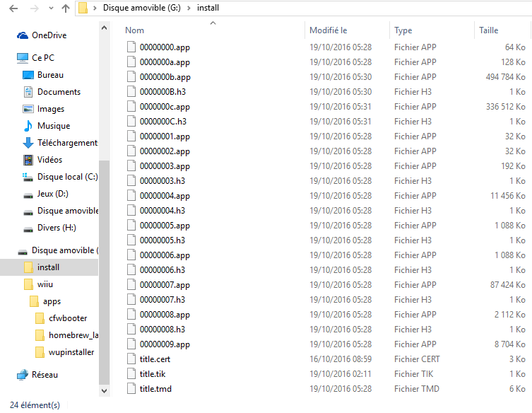Click the Téléchargement download arrow icon
Image resolution: width=532 pixels, height=413 pixels.
(28, 143)
